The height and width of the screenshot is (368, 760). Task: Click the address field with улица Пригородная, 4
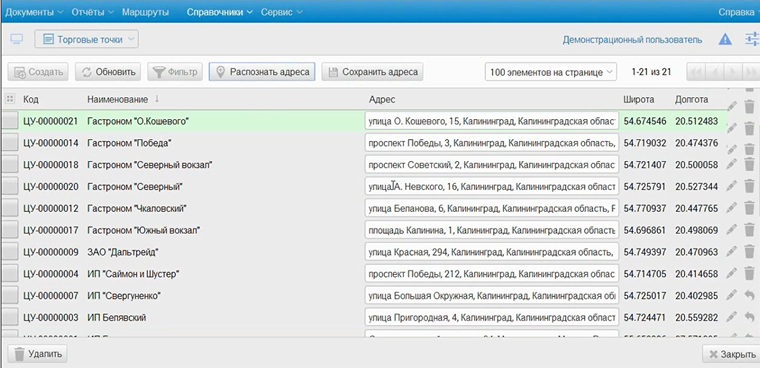[x=492, y=317]
